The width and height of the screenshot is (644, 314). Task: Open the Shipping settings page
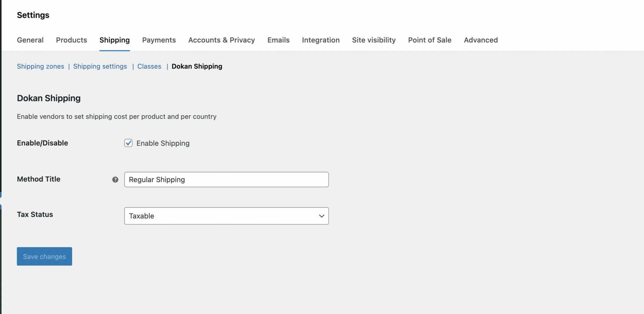pos(100,66)
